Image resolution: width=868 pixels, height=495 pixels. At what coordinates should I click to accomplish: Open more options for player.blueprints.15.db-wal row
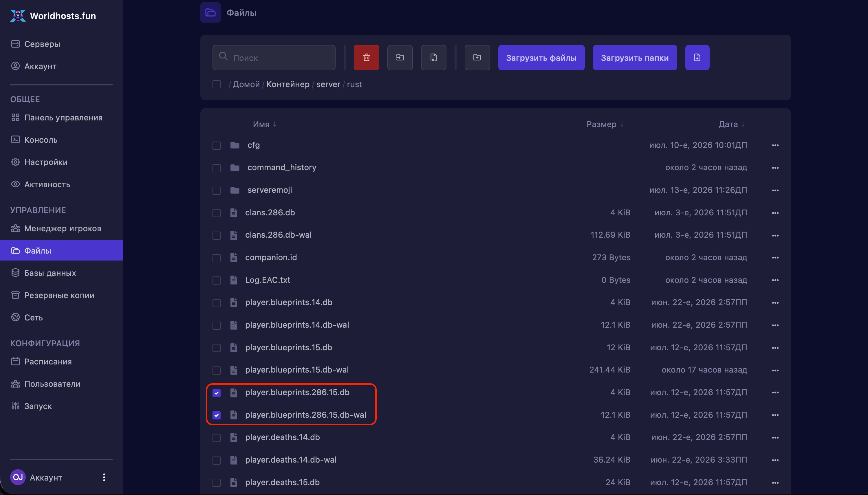[775, 370]
